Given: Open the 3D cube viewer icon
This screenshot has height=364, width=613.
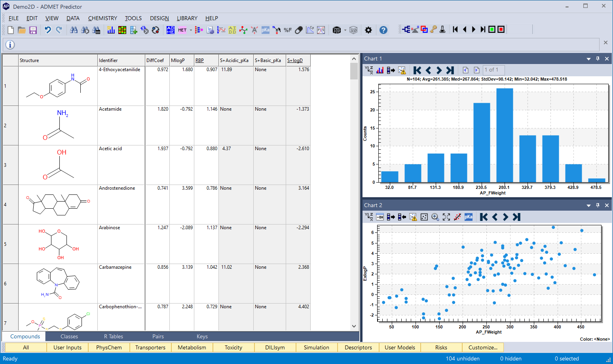Looking at the screenshot, I should tap(337, 30).
